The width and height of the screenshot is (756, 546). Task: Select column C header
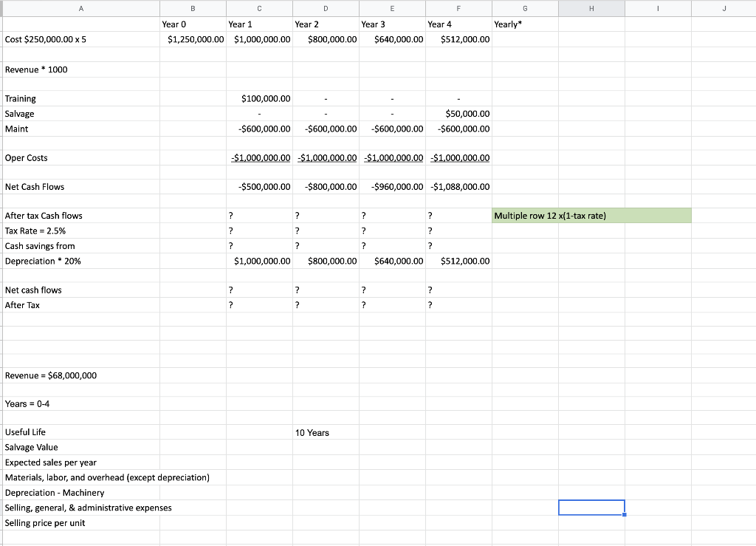coord(259,8)
